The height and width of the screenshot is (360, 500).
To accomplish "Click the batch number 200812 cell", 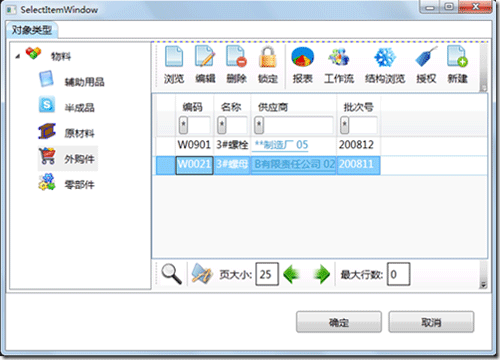I will click(x=358, y=145).
